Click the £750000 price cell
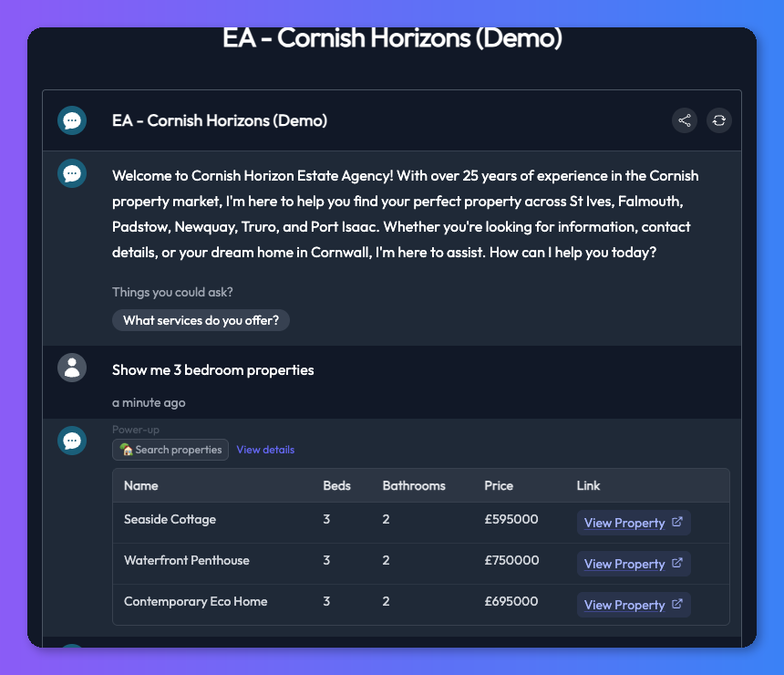This screenshot has width=784, height=675. point(511,560)
